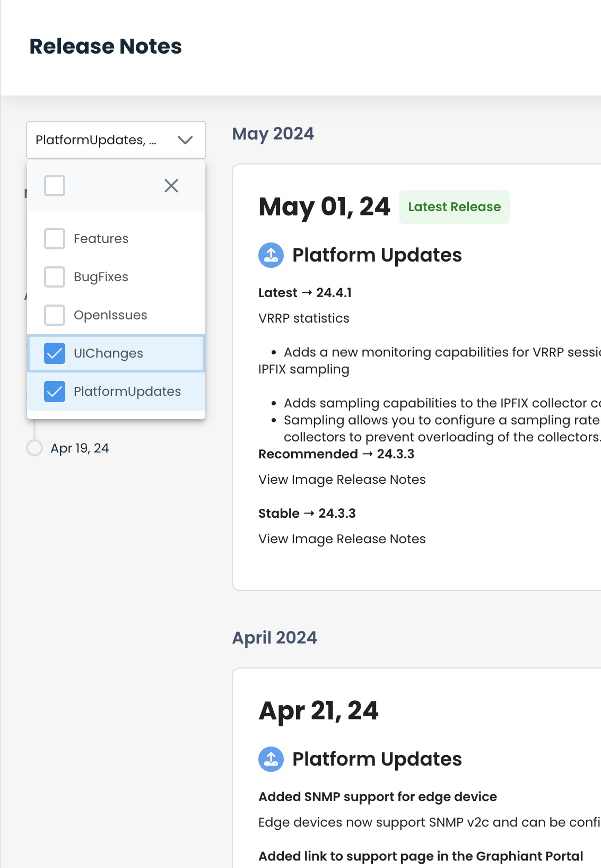Click the Recommended → 24.3.3 version text

point(336,454)
